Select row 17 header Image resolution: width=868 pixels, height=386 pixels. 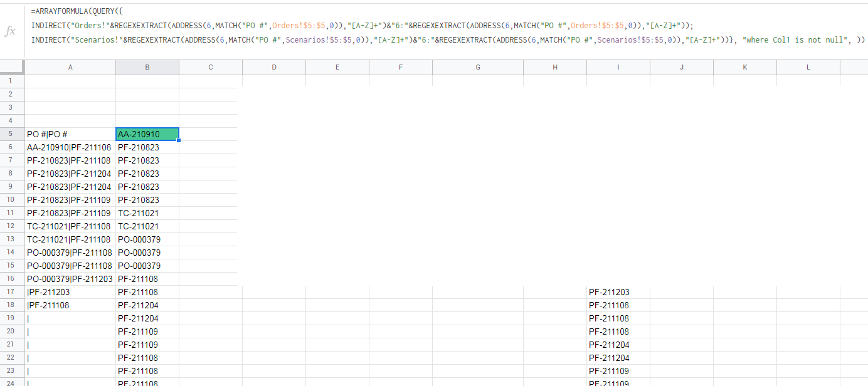12,292
